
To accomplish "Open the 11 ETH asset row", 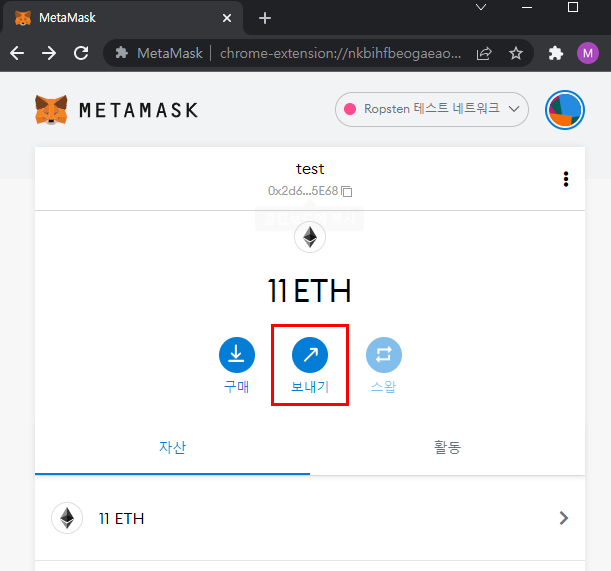I will point(310,518).
